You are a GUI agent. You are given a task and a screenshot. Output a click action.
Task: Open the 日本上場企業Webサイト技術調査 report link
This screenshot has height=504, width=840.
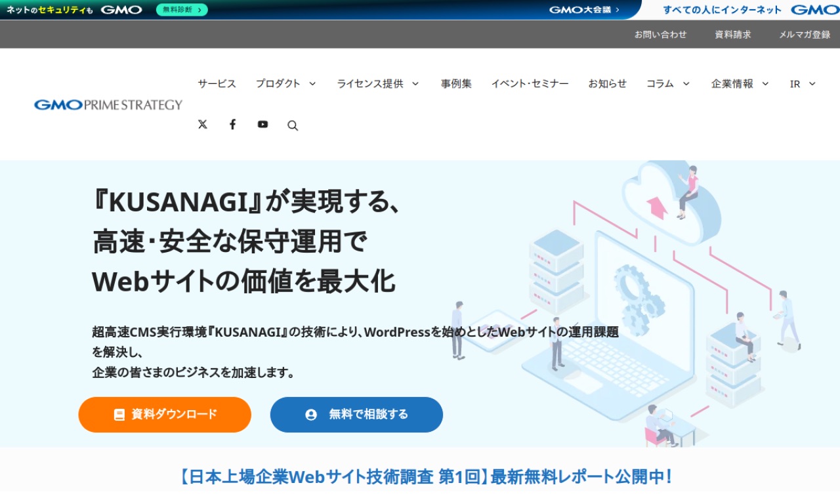(425, 476)
